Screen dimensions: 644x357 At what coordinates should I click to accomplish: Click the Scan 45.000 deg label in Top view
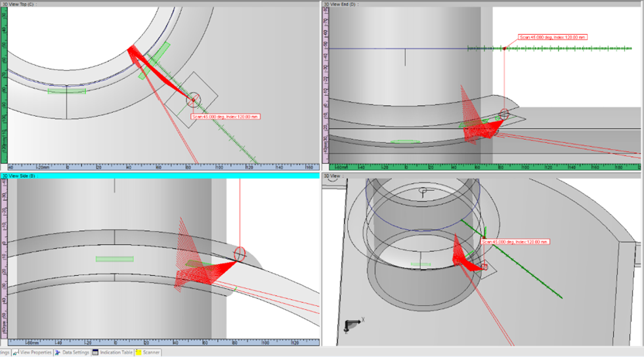pos(225,117)
